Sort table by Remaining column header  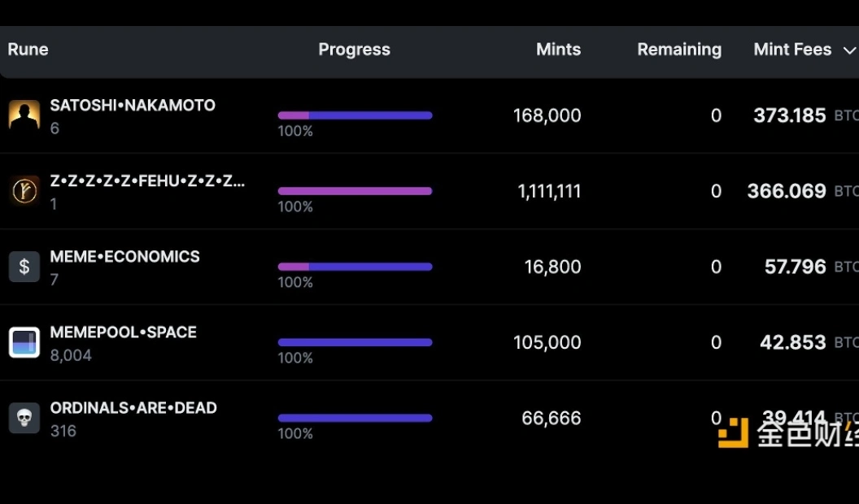point(679,50)
